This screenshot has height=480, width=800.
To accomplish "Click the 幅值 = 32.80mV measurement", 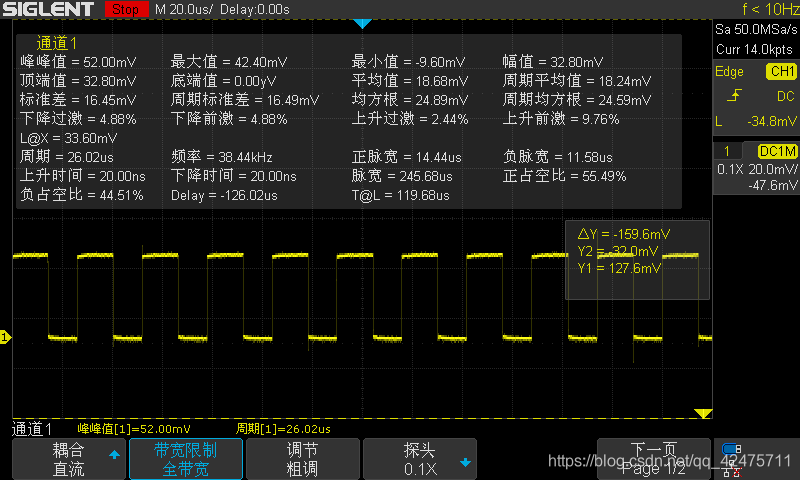I will click(x=553, y=62).
